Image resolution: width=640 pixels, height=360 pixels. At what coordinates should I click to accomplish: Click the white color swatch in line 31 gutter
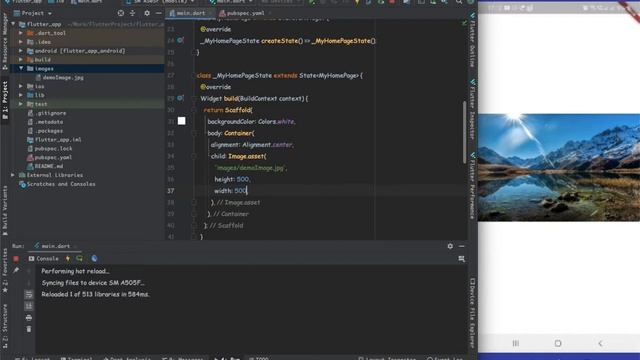click(x=182, y=121)
